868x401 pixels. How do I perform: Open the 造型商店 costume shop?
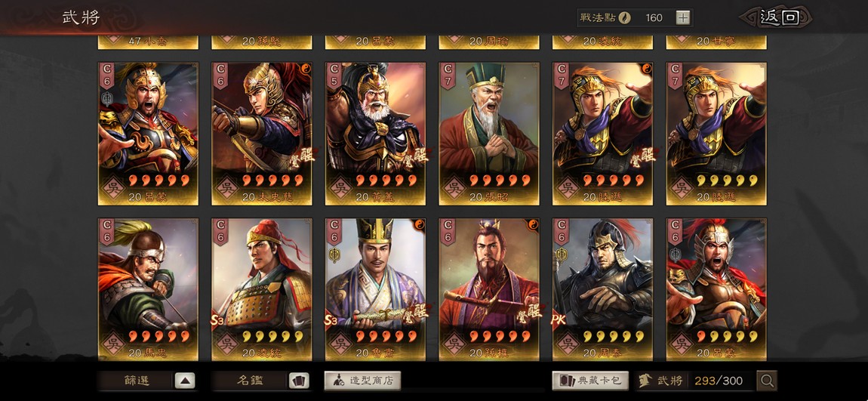[362, 381]
